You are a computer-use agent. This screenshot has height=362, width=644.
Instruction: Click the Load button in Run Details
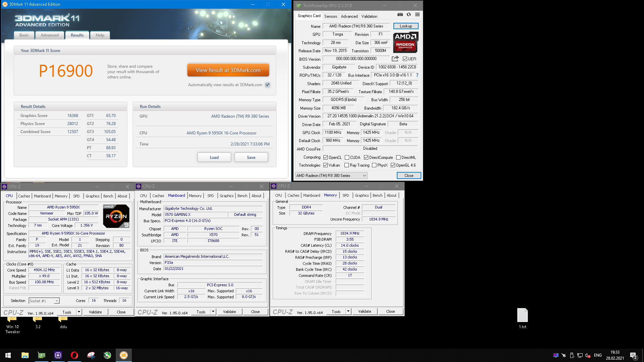point(214,157)
